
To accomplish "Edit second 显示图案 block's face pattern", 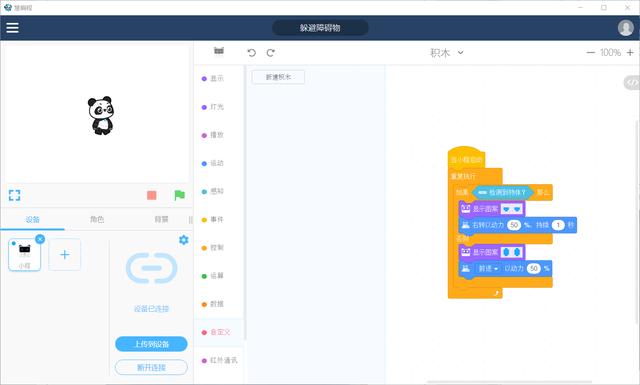I will [x=511, y=252].
